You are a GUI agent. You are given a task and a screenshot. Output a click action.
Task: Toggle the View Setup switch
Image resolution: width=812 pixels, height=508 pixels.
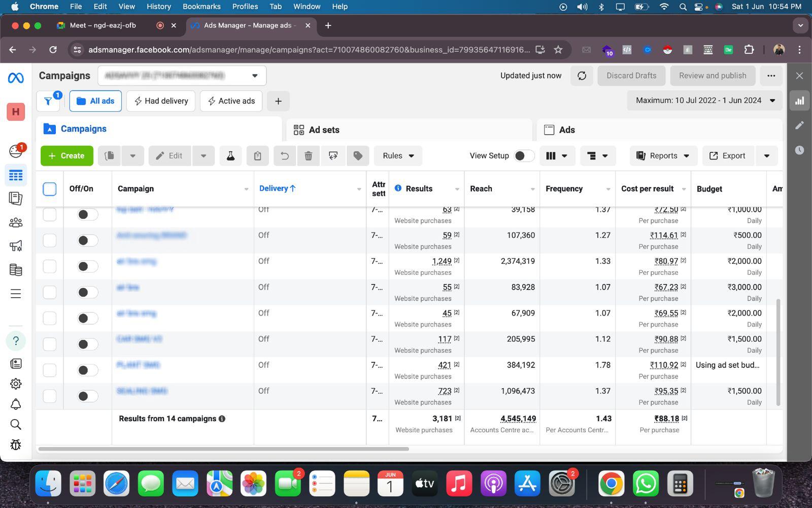(524, 156)
